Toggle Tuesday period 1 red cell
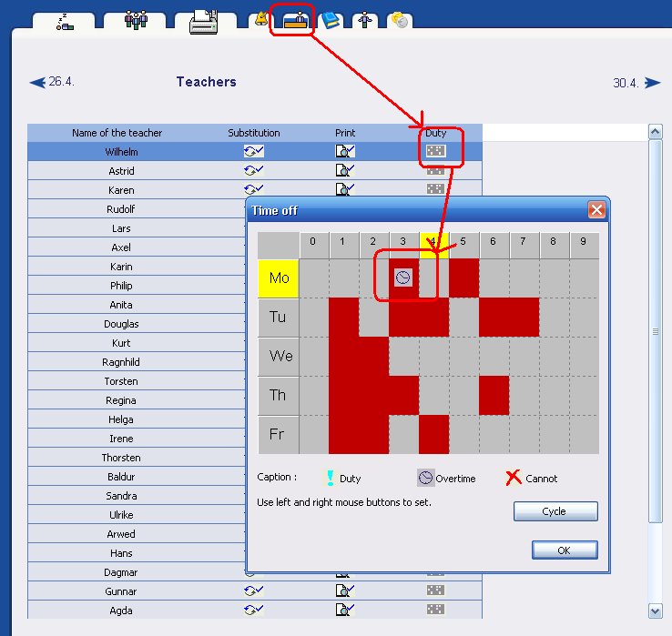 tap(343, 318)
